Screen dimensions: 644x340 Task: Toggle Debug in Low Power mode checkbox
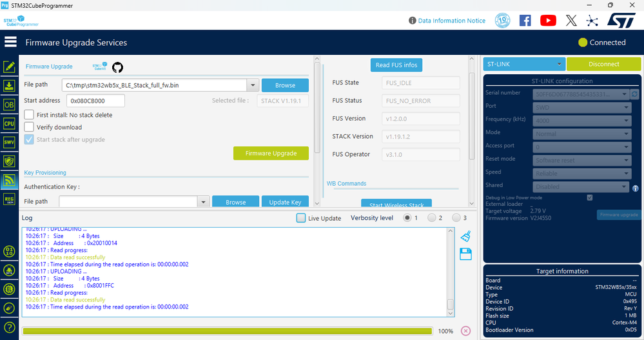590,198
